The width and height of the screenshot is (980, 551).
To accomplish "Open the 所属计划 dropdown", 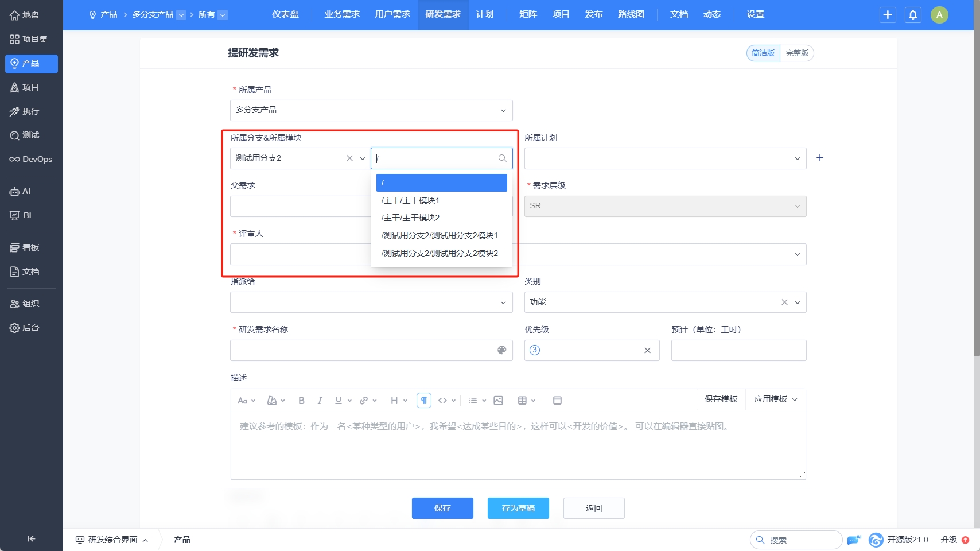I will click(x=664, y=158).
